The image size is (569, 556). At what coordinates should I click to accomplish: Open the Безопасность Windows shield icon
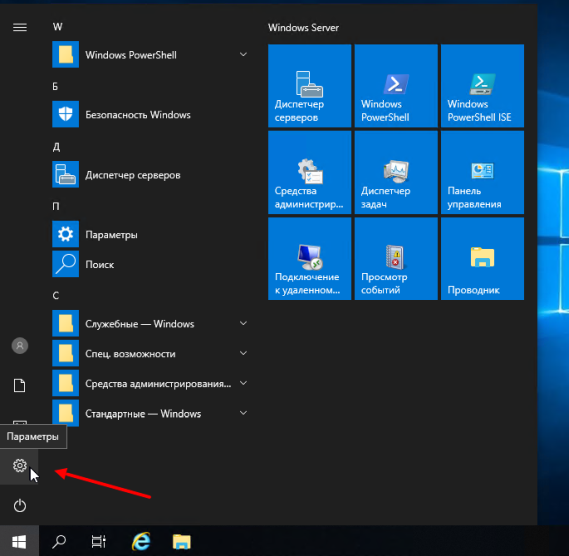pyautogui.click(x=65, y=114)
